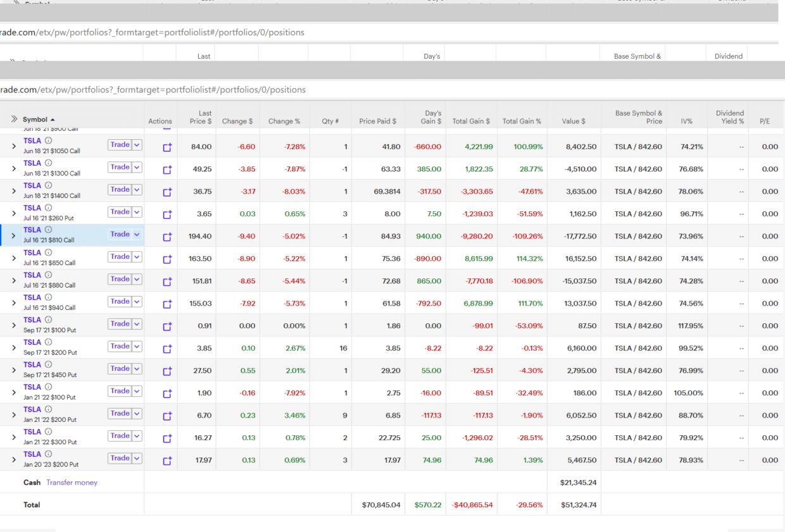Sort by Total Gain $ column header
The height and width of the screenshot is (532, 785).
coord(472,121)
